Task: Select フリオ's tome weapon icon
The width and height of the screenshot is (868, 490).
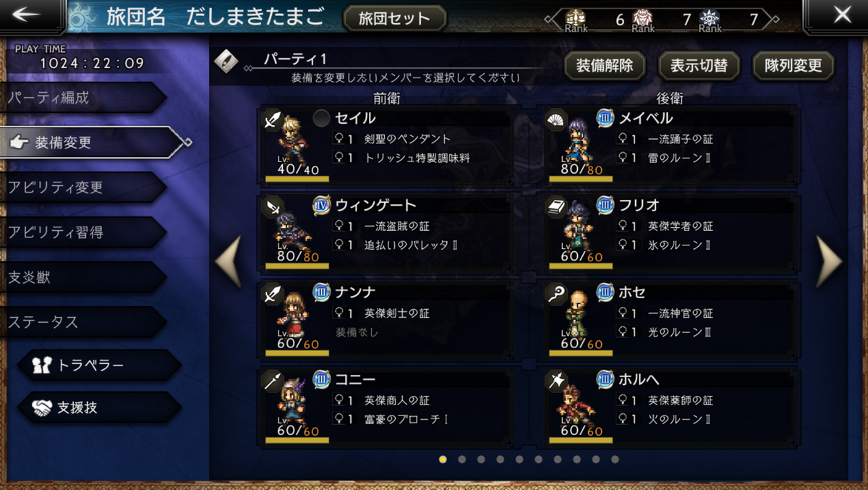Action: click(x=556, y=206)
